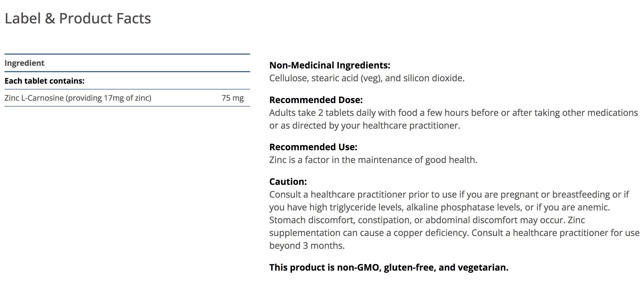
Task: Click the "Stomach discomfort, constipation" caution line
Action: coord(427,220)
